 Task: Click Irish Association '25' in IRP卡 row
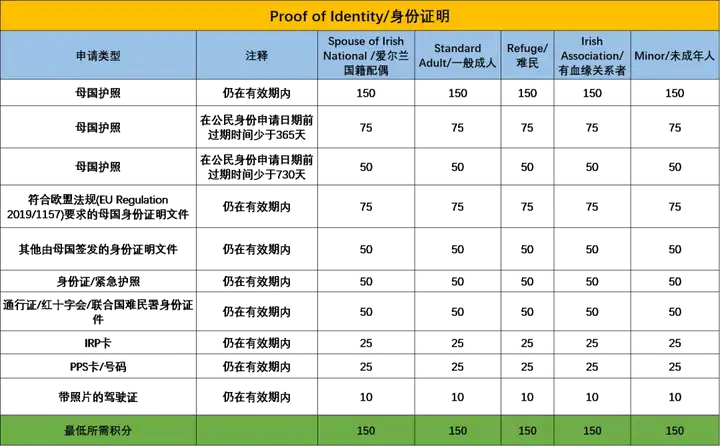point(592,343)
